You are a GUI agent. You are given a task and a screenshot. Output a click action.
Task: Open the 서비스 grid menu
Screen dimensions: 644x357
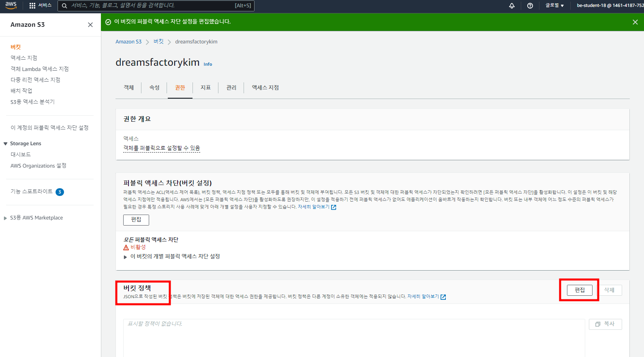coord(41,5)
